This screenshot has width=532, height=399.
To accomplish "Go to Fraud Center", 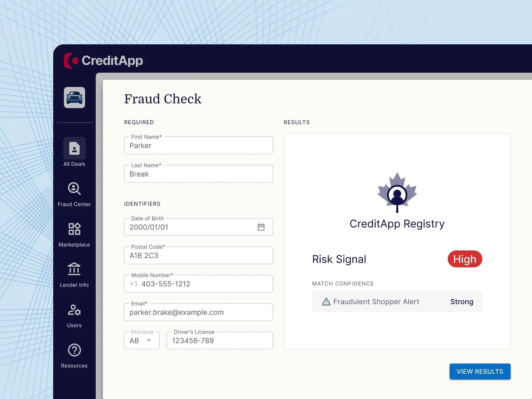I will (x=74, y=194).
